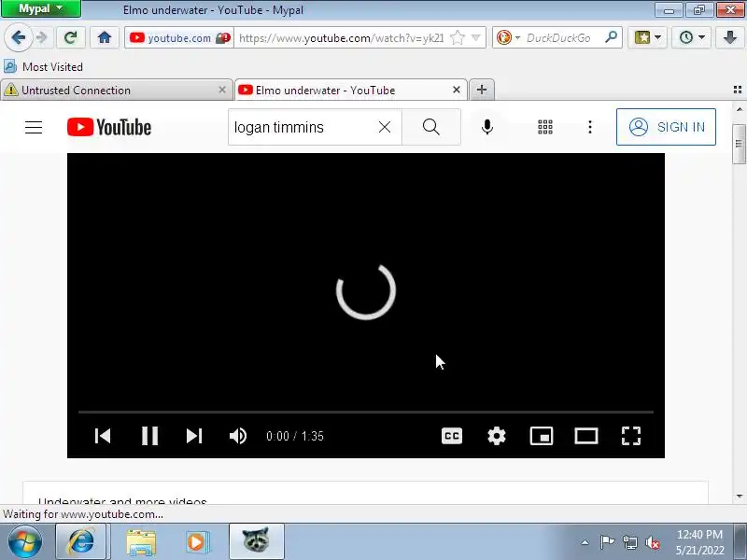
Task: Open the Most Visited bookmarks folder
Action: click(43, 66)
